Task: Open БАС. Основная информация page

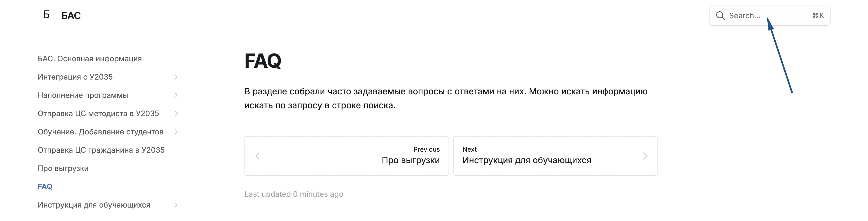Action: (90, 59)
